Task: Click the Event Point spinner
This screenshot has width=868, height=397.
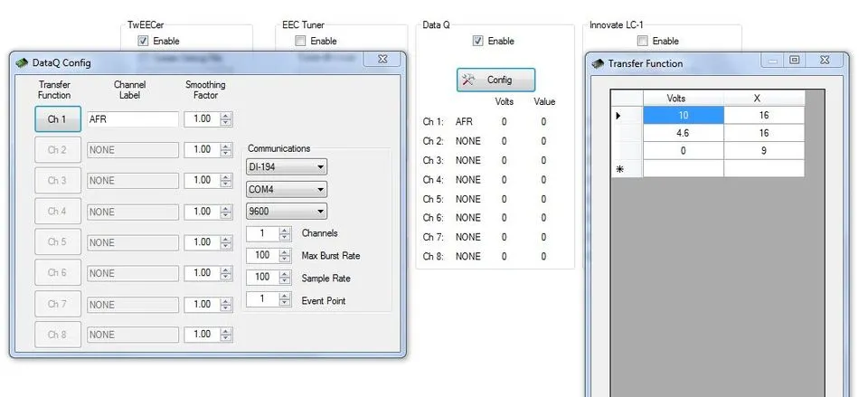Action: (x=285, y=300)
